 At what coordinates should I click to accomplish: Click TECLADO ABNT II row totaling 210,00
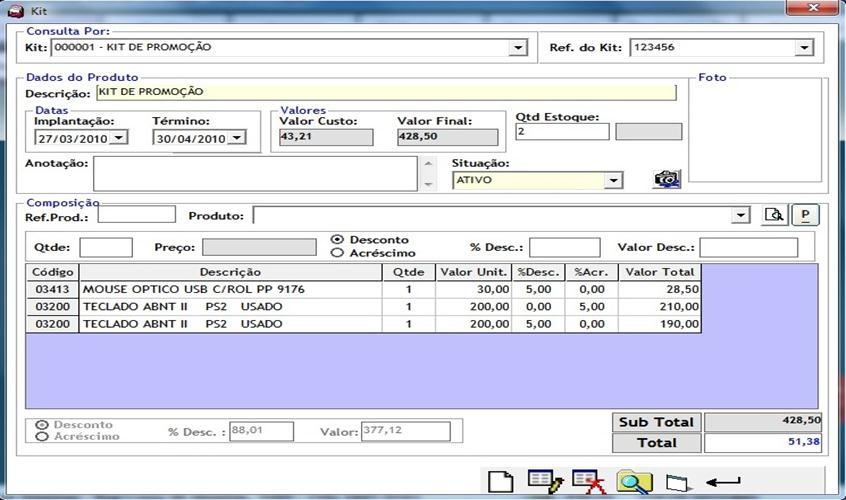point(364,307)
